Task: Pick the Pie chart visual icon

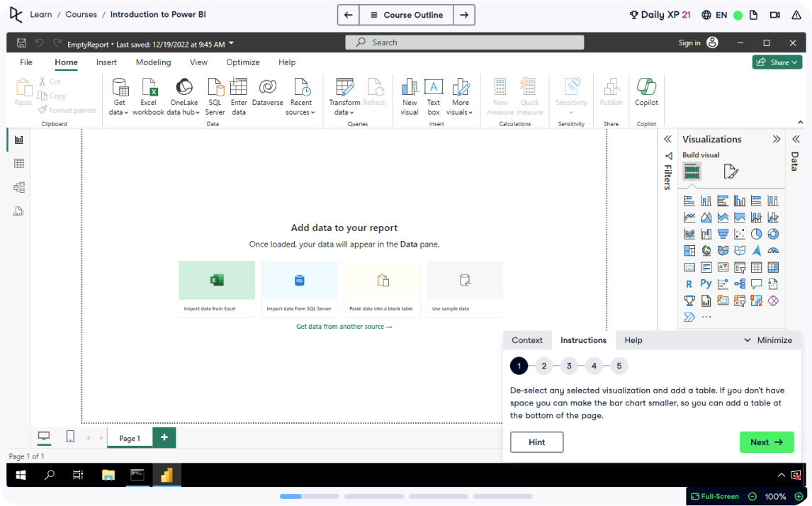Action: point(756,234)
